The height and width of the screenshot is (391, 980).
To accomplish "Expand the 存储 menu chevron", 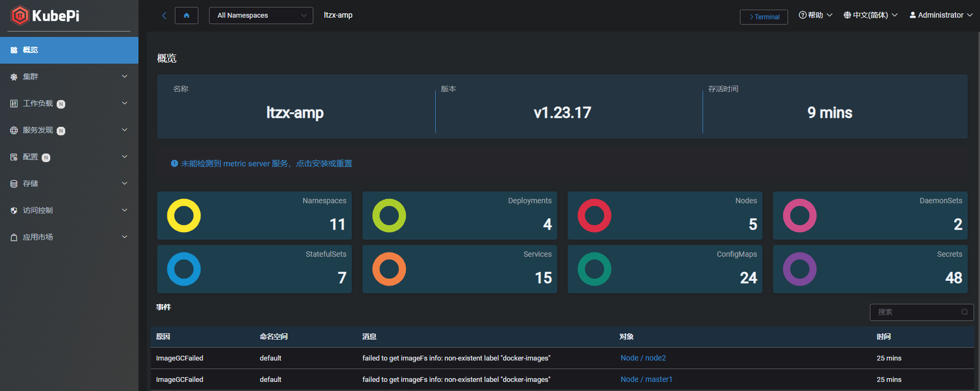I will click(125, 183).
